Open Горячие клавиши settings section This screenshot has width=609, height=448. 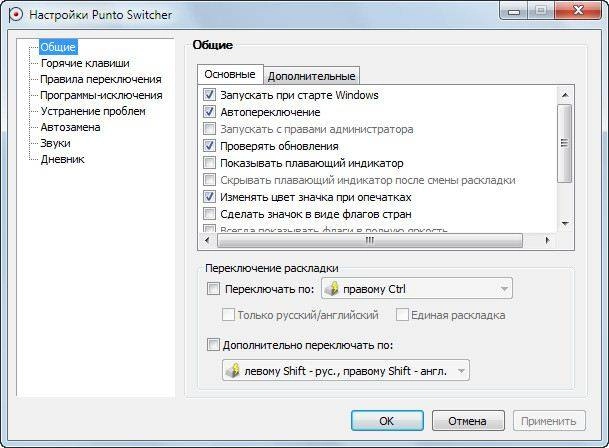point(85,63)
